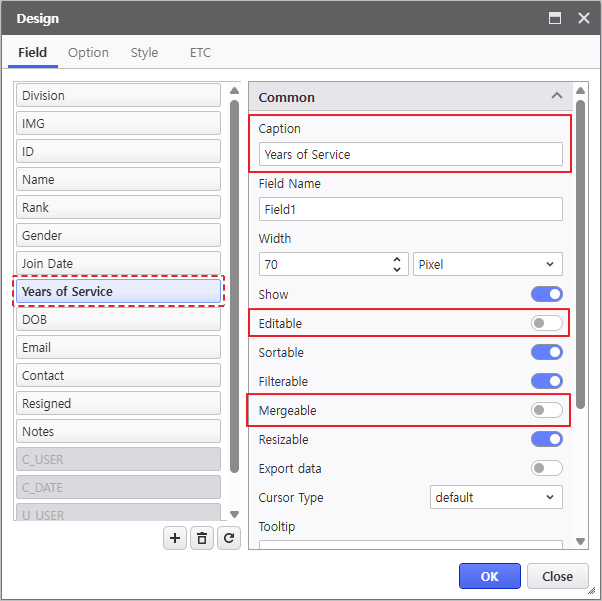Increase Width value with up arrow
The image size is (602, 601).
click(397, 259)
